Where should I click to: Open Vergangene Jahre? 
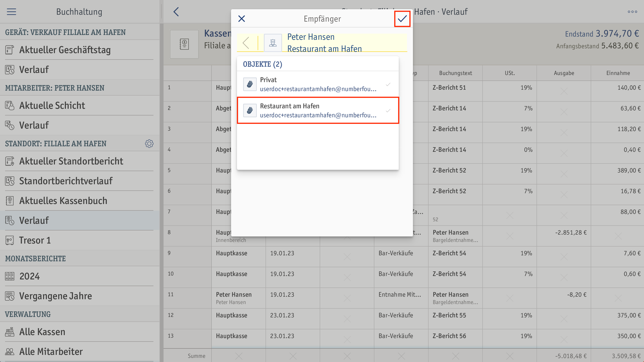tap(79, 296)
